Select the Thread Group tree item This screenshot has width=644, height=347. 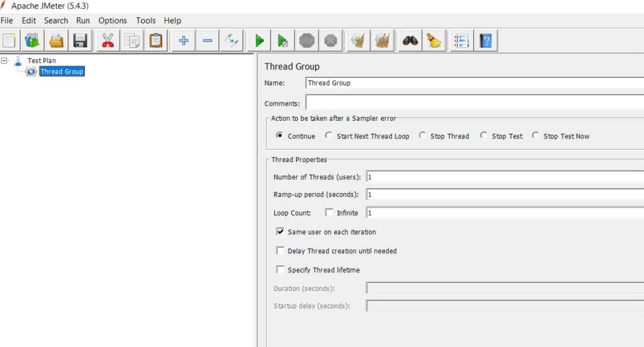pos(62,72)
